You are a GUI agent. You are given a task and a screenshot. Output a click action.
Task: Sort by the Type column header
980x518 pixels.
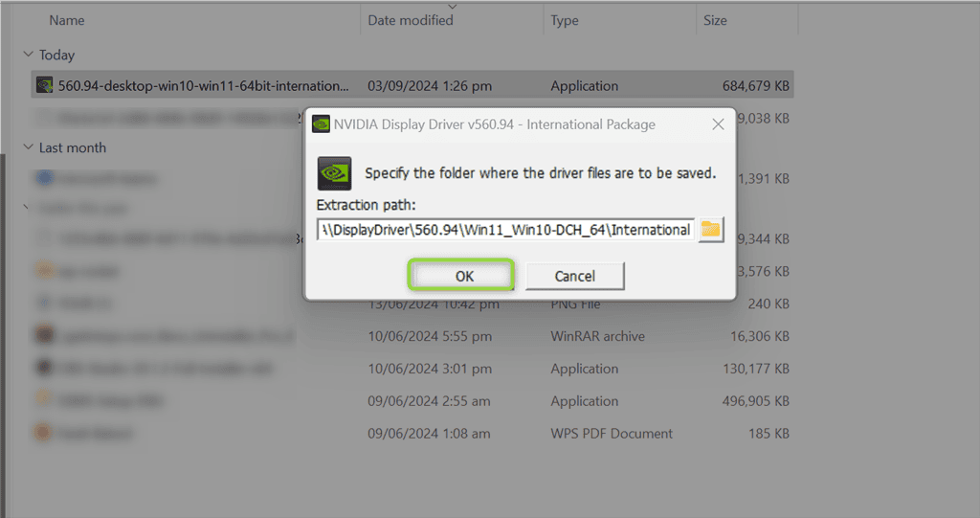click(565, 20)
